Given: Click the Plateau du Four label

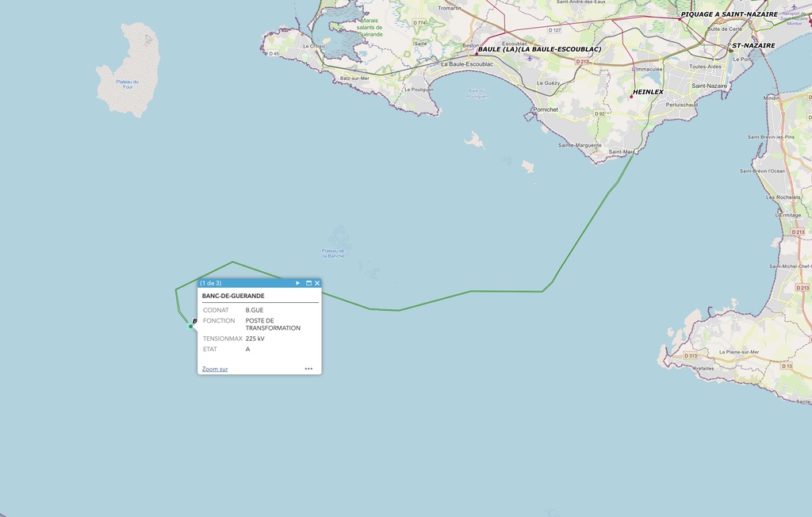Looking at the screenshot, I should click(x=128, y=84).
